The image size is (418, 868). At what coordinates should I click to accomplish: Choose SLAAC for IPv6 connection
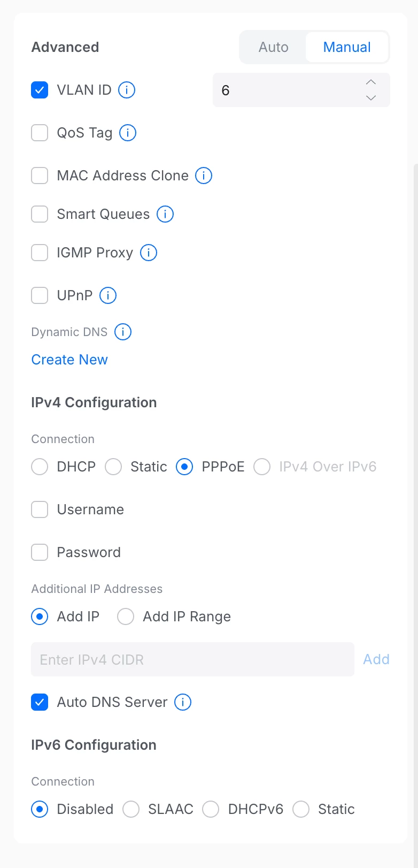click(131, 809)
